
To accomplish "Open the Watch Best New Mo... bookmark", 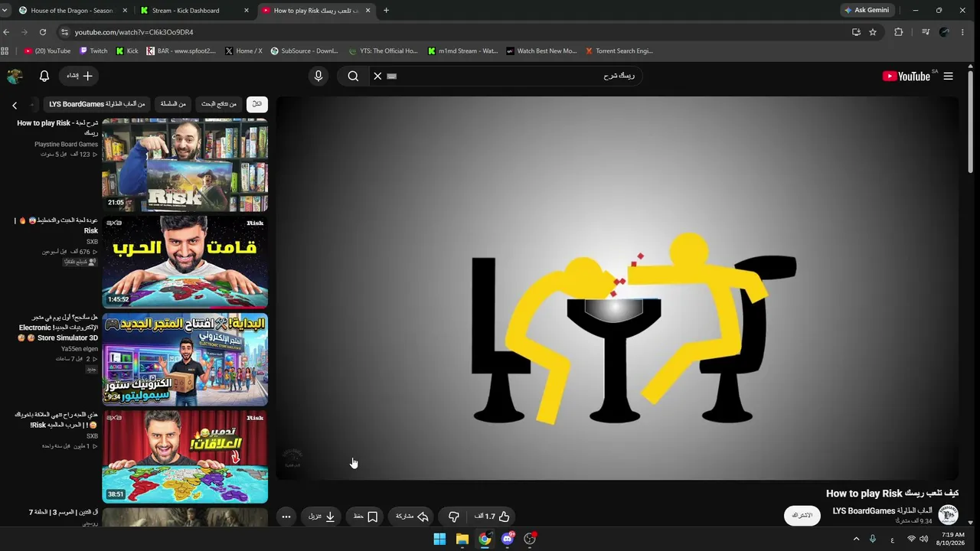I will (x=541, y=51).
